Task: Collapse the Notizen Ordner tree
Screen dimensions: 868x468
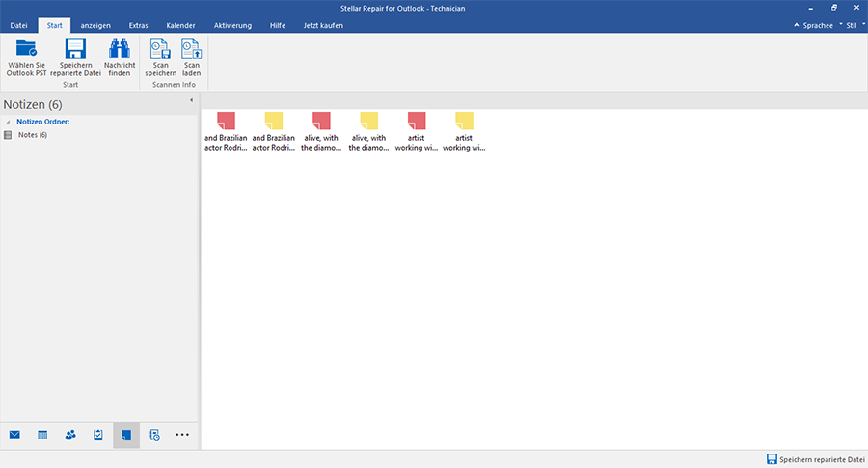Action: (8, 123)
